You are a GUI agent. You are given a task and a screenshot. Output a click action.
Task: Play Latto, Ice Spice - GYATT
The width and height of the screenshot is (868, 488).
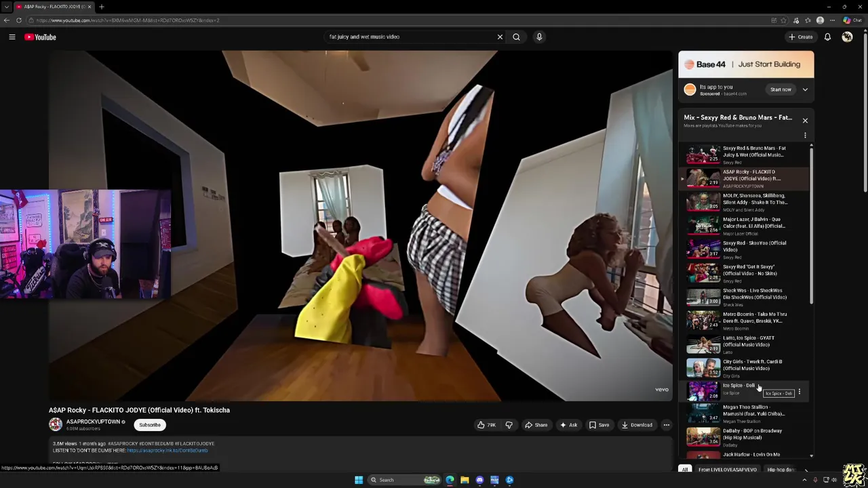746,344
